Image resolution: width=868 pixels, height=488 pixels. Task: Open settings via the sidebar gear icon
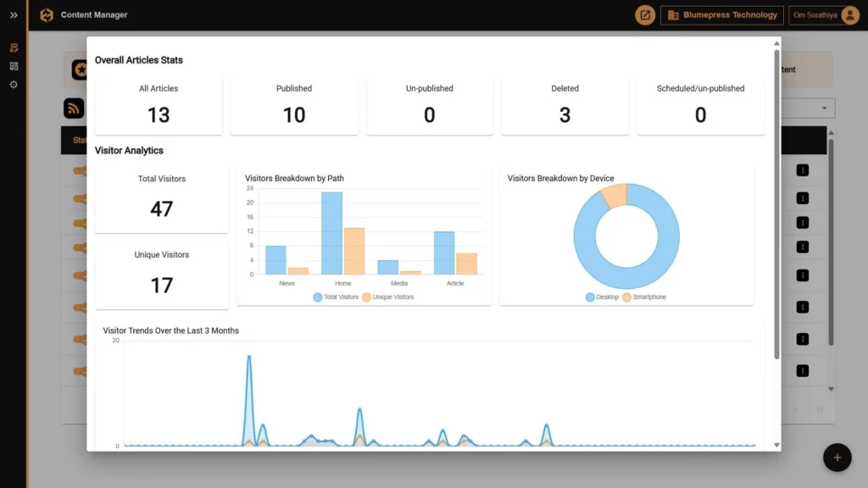click(x=12, y=84)
